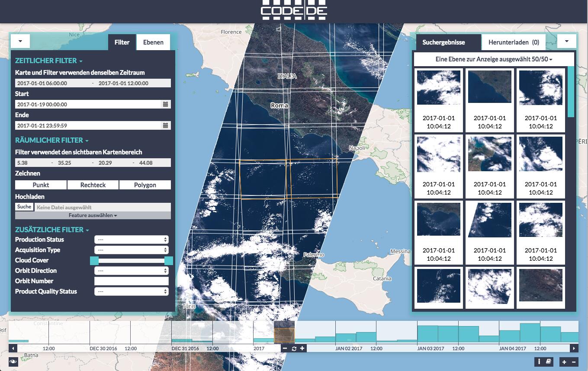This screenshot has width=588, height=371.
Task: Click the Ende date input field
Action: tap(89, 125)
